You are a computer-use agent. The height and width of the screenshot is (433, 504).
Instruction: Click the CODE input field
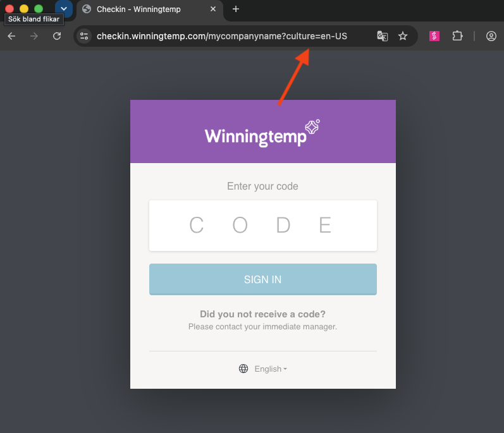click(263, 226)
